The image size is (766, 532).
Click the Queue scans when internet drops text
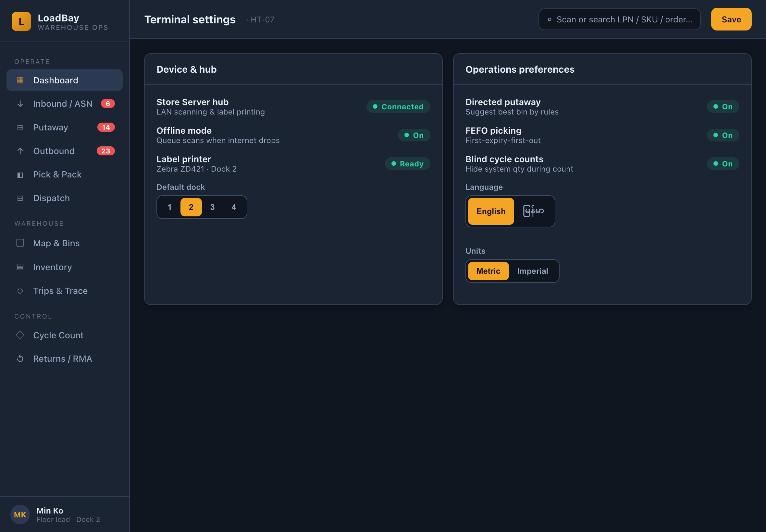click(x=218, y=140)
